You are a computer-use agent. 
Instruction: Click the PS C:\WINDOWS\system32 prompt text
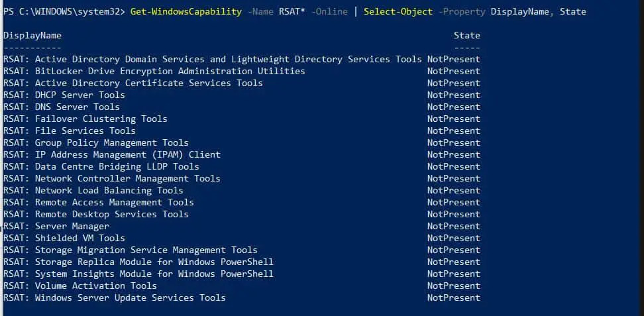point(62,12)
